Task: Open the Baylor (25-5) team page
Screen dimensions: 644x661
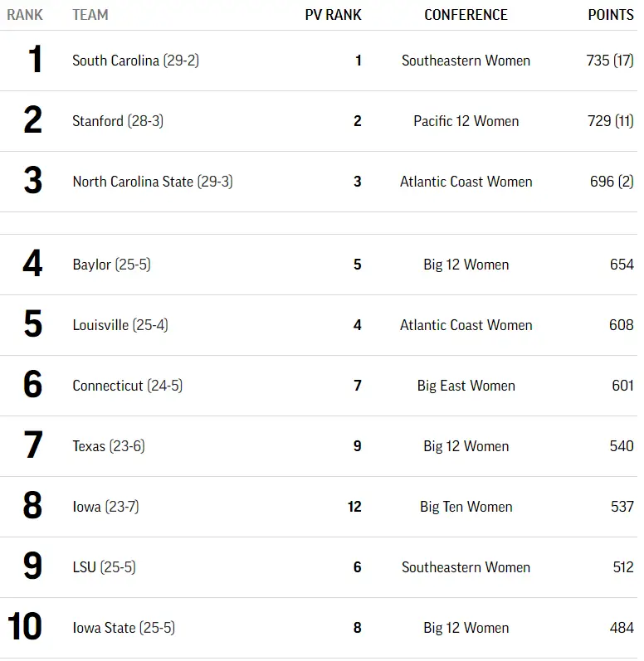Action: coord(111,265)
